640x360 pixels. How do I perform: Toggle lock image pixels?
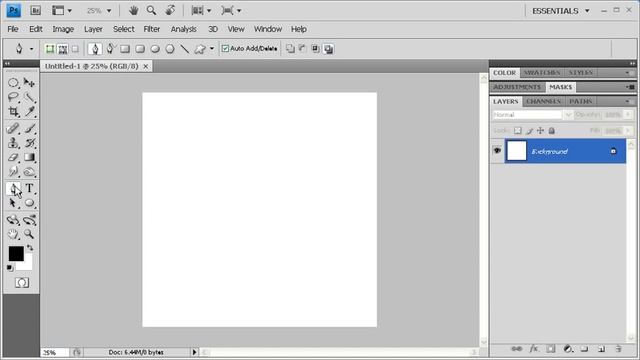pos(529,131)
